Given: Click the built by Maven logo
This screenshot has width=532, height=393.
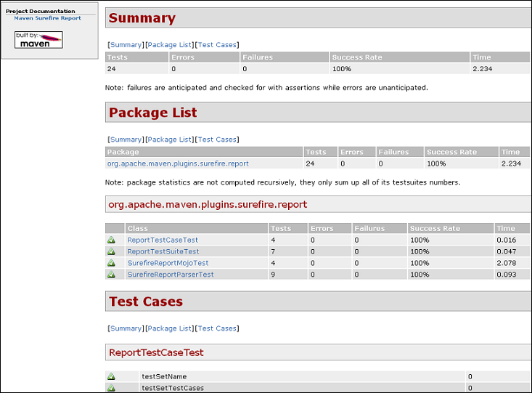Looking at the screenshot, I should (38, 40).
